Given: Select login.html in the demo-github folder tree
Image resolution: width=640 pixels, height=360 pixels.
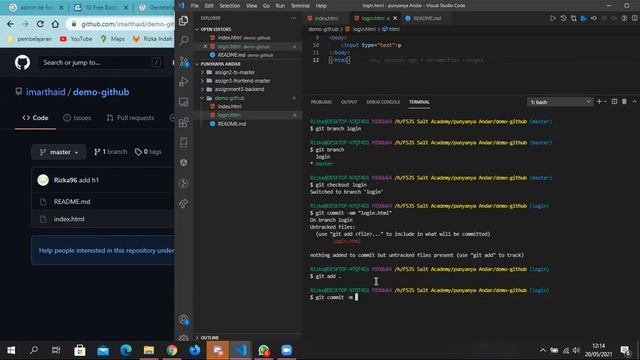Looking at the screenshot, I should tap(229, 115).
